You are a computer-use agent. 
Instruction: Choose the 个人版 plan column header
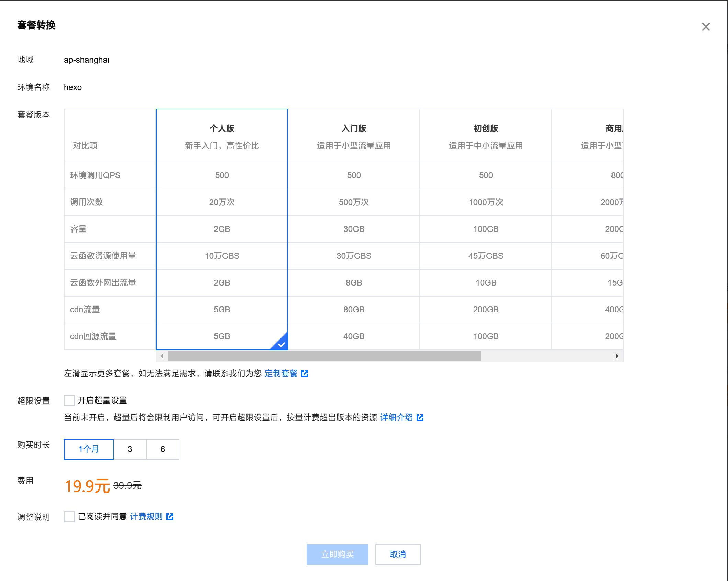tap(222, 136)
